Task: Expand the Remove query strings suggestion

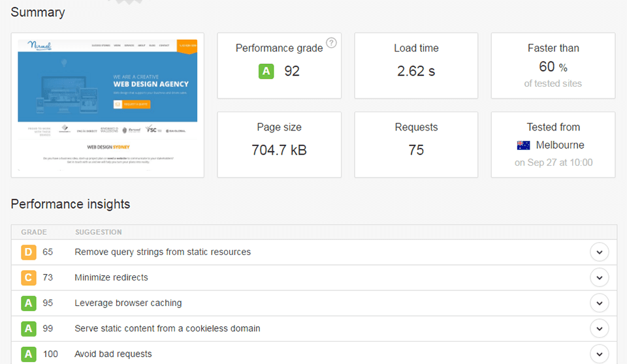Action: pyautogui.click(x=600, y=252)
